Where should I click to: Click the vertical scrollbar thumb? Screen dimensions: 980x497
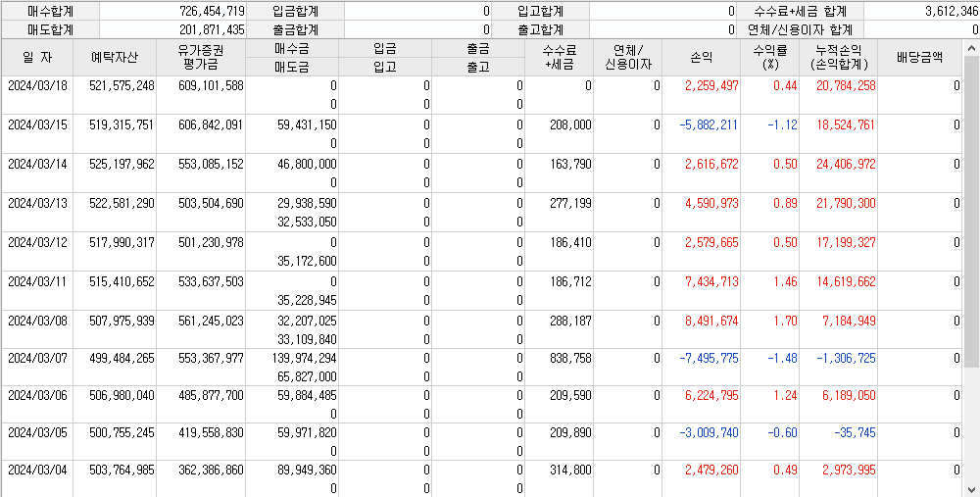(x=971, y=212)
